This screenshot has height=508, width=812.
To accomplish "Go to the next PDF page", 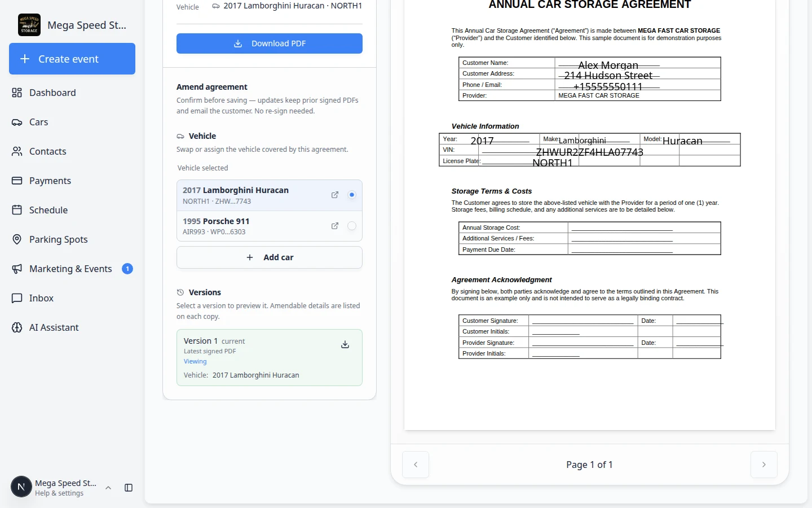I will pyautogui.click(x=764, y=465).
